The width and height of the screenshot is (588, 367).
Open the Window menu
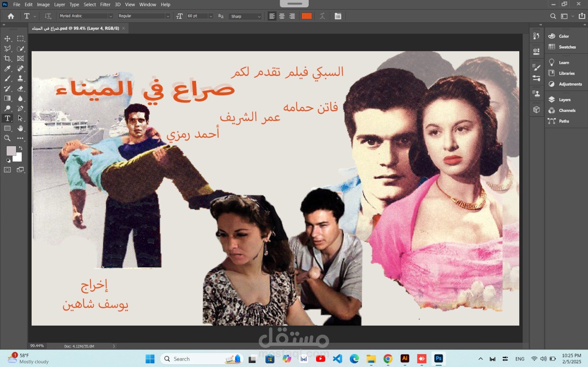(148, 4)
